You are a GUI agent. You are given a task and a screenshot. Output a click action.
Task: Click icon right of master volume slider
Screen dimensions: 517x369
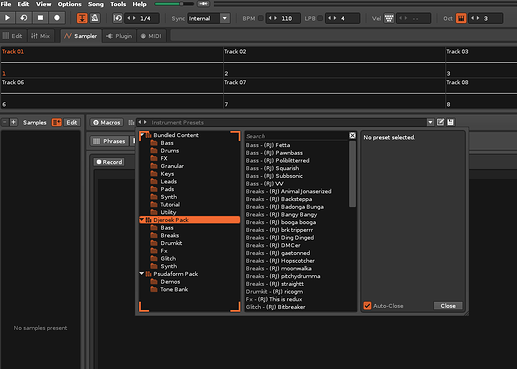point(203,4)
